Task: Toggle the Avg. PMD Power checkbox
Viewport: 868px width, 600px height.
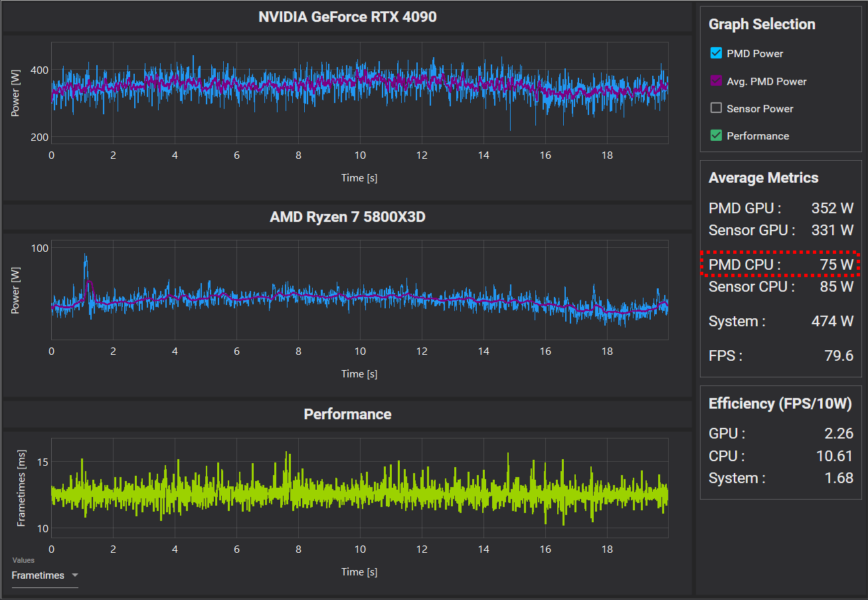Action: tap(716, 81)
